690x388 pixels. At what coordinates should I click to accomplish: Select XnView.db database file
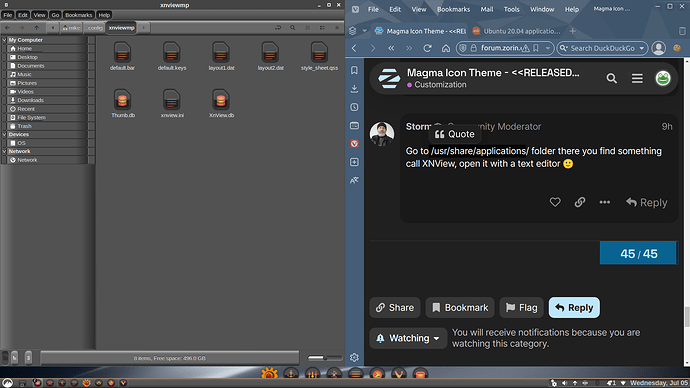coord(221,99)
